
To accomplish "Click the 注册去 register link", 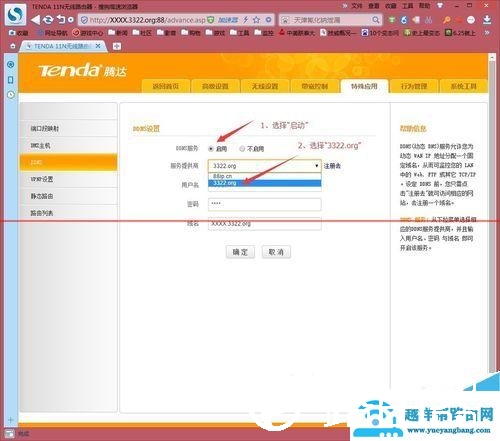I will click(x=332, y=166).
